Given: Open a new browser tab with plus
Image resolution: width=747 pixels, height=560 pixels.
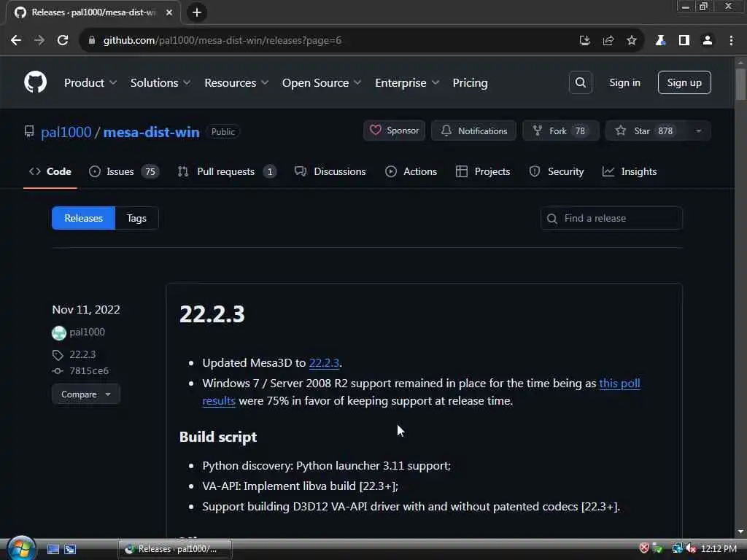Looking at the screenshot, I should [x=197, y=12].
